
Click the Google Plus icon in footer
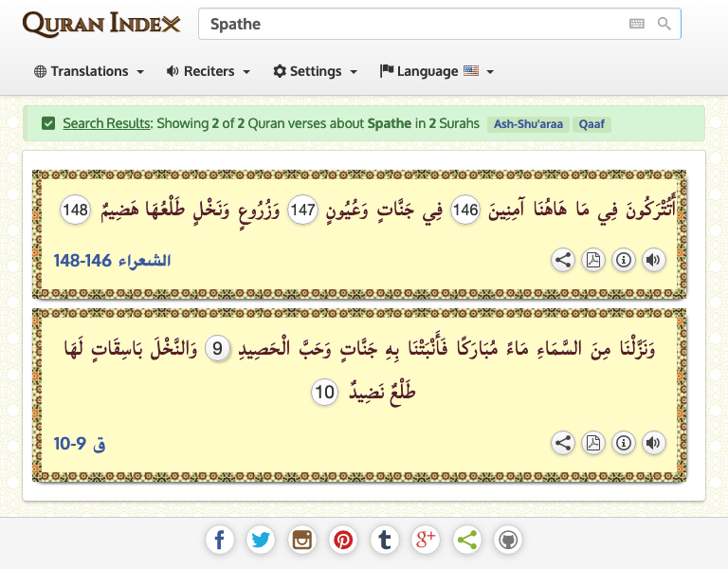426,540
